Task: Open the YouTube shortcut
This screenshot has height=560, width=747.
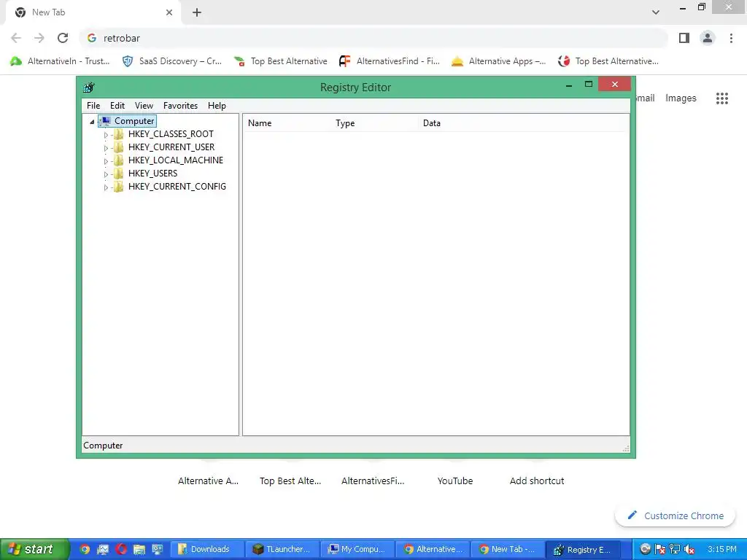Action: [x=455, y=481]
